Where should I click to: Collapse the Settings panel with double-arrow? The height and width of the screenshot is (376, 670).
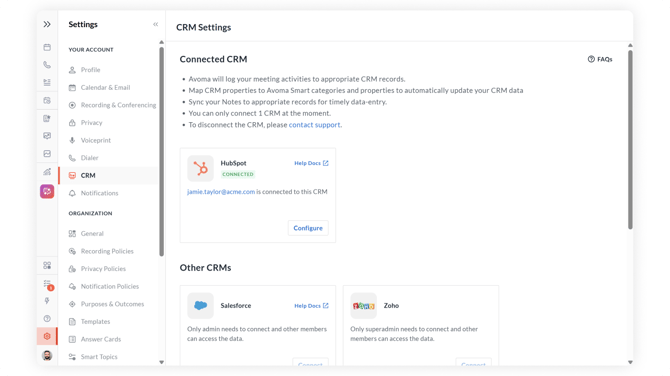(x=156, y=24)
